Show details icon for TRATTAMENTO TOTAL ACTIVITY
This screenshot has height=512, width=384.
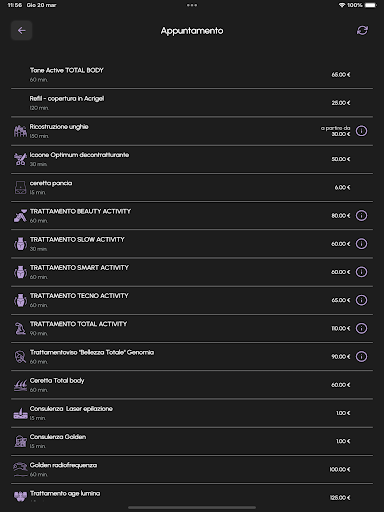pyautogui.click(x=361, y=328)
